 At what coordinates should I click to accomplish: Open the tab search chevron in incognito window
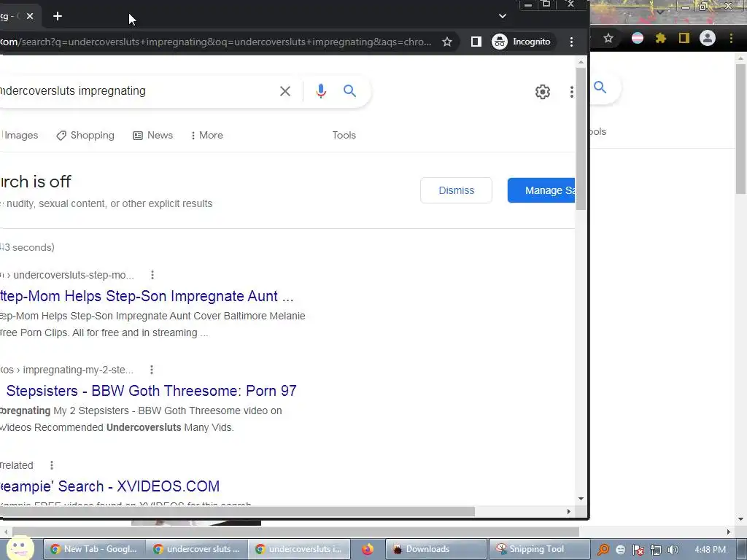pyautogui.click(x=503, y=16)
